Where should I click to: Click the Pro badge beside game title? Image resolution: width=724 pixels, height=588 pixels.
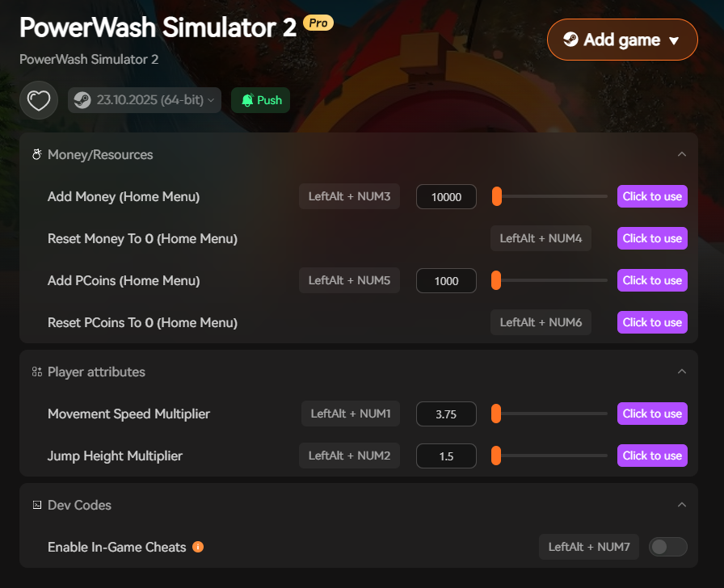318,23
